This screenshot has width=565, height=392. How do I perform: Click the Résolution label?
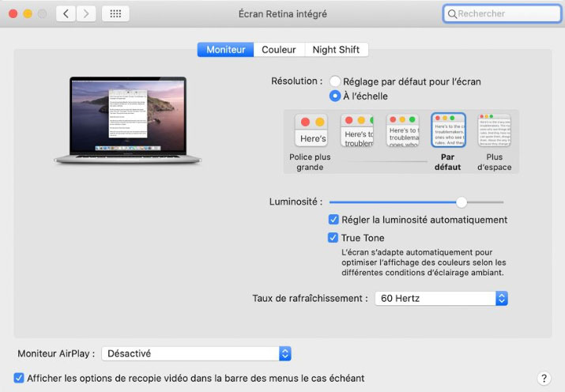[297, 81]
